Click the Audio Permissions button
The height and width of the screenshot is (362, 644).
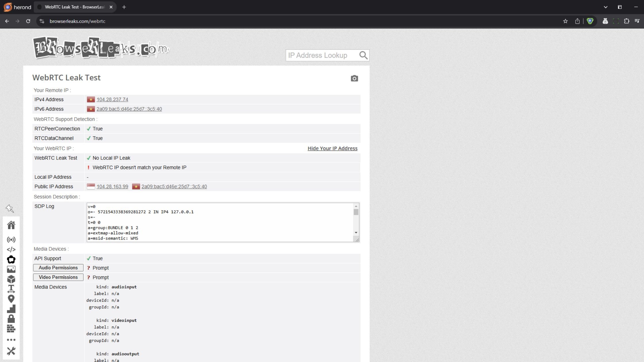coord(58,268)
